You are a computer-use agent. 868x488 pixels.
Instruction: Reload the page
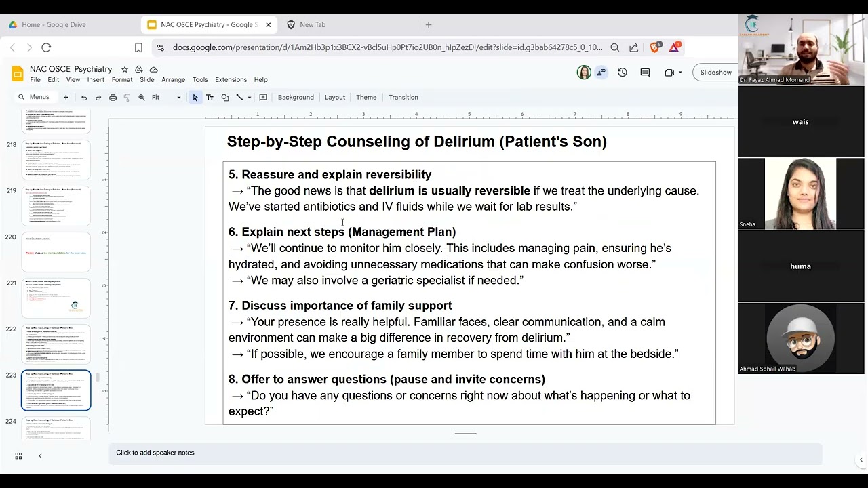tap(46, 47)
